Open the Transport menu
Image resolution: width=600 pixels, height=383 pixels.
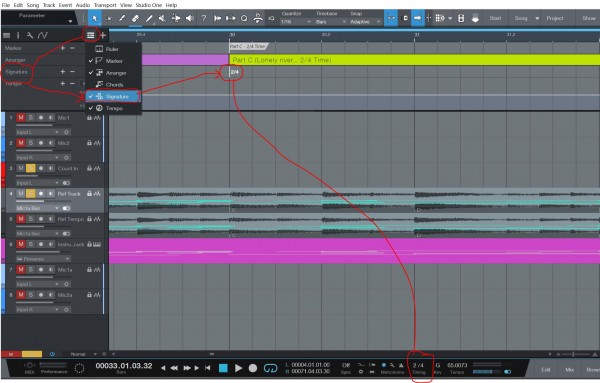105,5
